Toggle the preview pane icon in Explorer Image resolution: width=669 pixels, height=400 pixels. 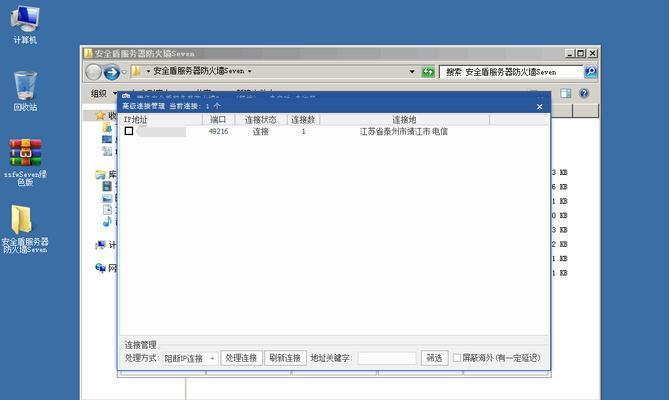tap(566, 93)
